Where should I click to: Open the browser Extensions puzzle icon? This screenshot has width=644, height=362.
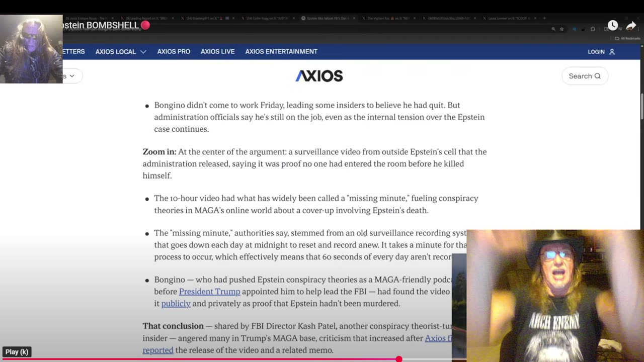(x=592, y=29)
